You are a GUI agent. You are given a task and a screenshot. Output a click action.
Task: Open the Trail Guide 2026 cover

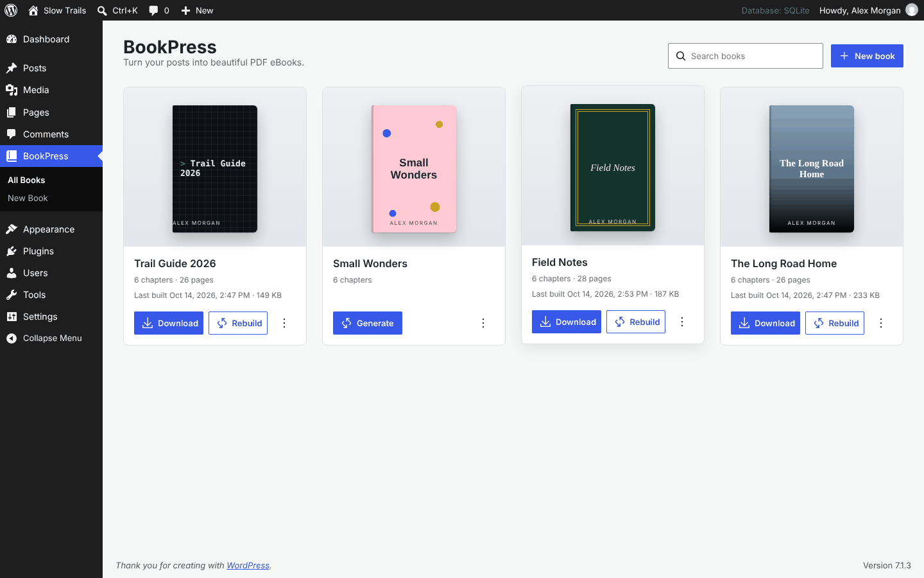click(x=215, y=169)
